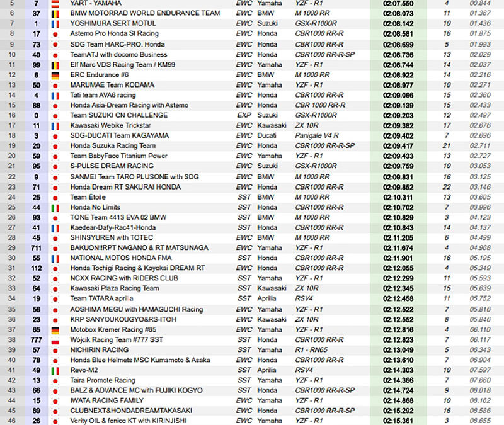Select the Japanese flag for Astemo Pro Honda SI Racing

(55, 35)
